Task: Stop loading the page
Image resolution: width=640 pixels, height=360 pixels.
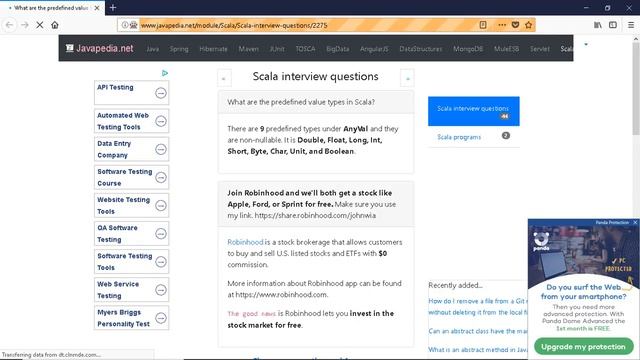Action: pyautogui.click(x=40, y=25)
